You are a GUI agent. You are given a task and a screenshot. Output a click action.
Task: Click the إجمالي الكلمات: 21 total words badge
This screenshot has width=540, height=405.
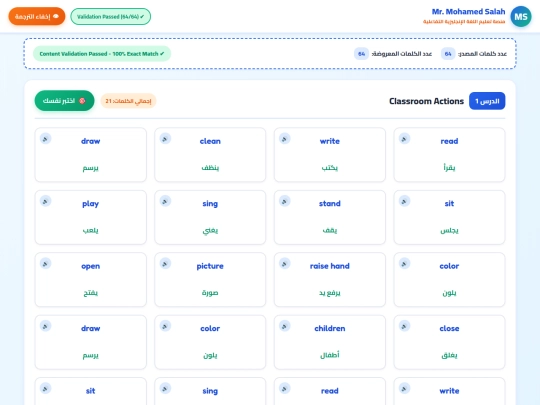[128, 101]
